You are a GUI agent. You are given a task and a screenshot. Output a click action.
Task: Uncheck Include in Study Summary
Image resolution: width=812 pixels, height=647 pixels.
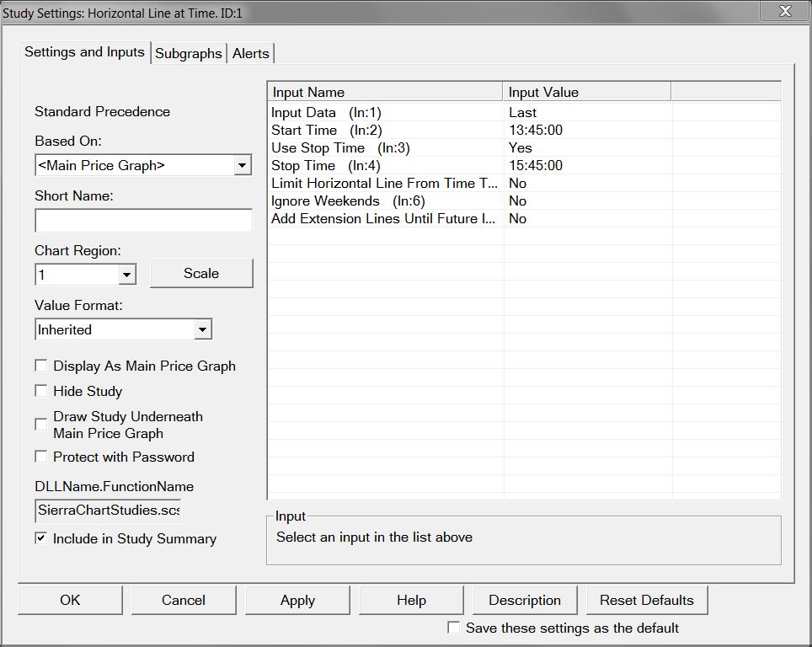[x=41, y=538]
